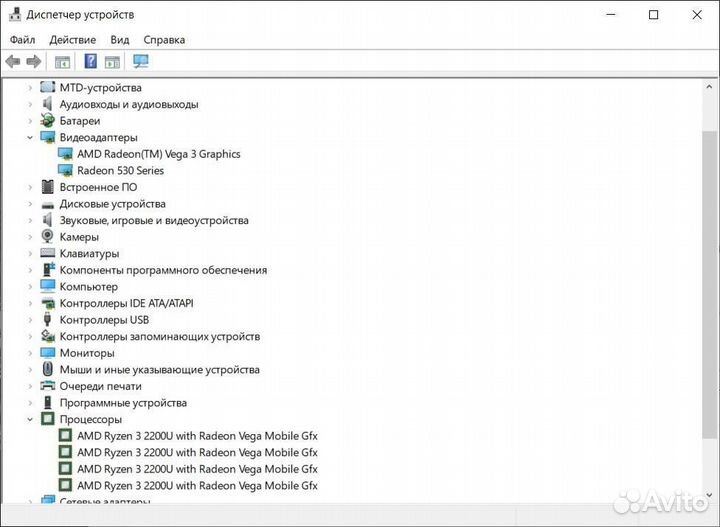Select AMD Radeon(TM) Vega 3 Graphics device
Screen dimensions: 720x527
158,154
